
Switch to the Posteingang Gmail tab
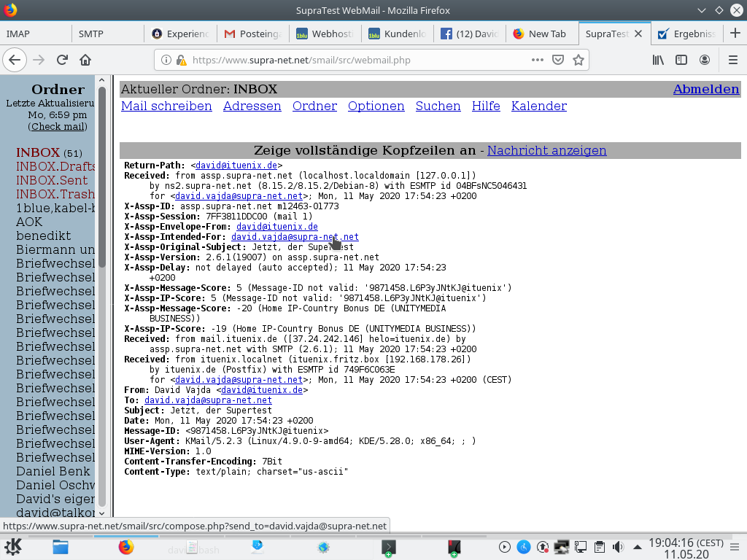click(x=253, y=34)
